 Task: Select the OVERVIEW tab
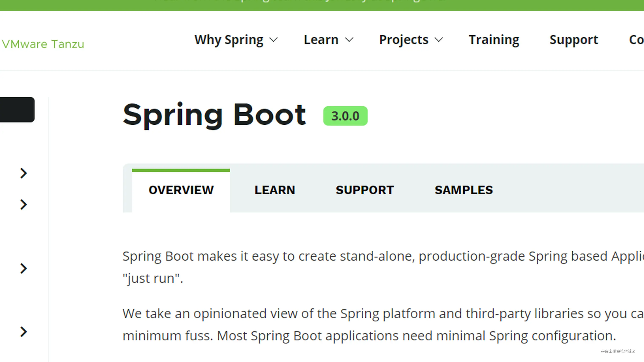(x=181, y=190)
